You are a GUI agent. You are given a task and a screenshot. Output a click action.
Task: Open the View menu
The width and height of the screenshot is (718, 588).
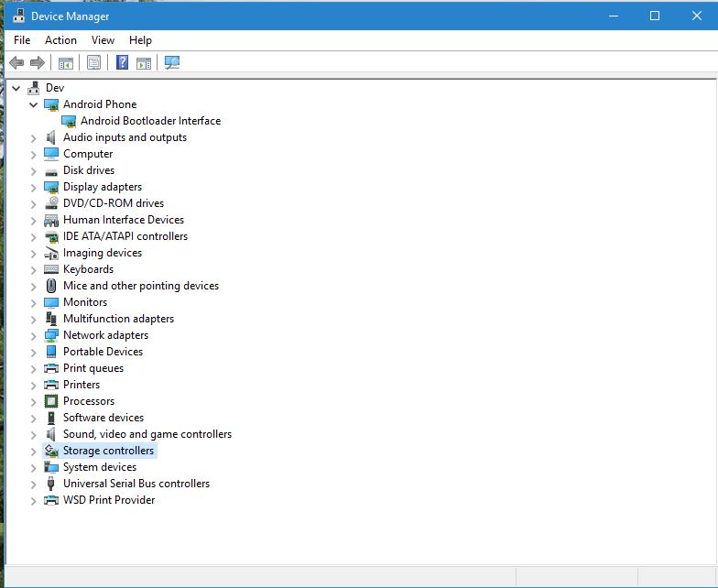(103, 40)
